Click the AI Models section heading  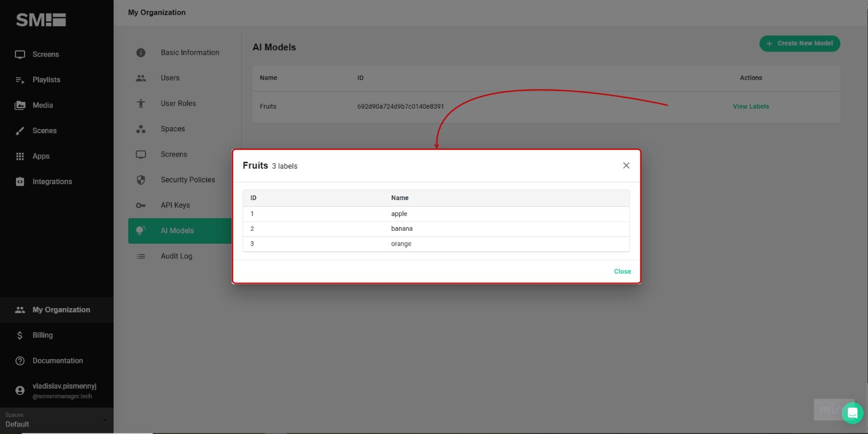tap(274, 47)
